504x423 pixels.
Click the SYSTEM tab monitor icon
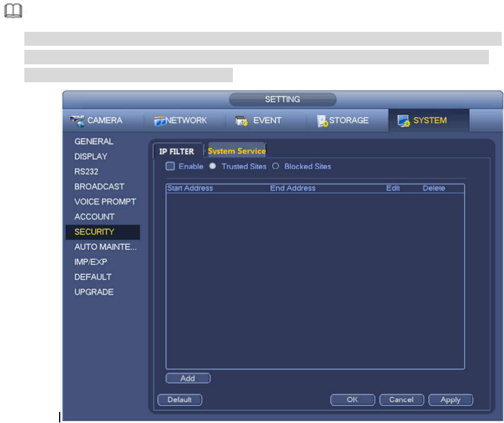404,121
